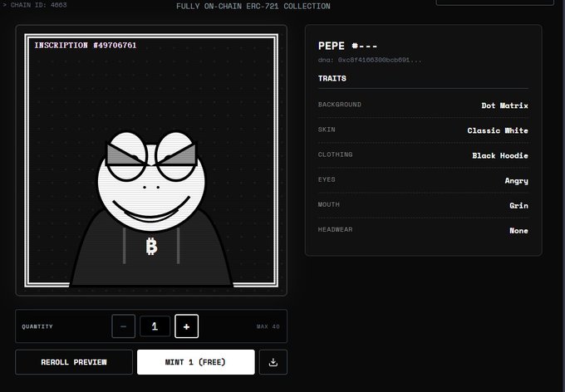Click the PEPE #--- title
The height and width of the screenshot is (392, 565).
(347, 46)
